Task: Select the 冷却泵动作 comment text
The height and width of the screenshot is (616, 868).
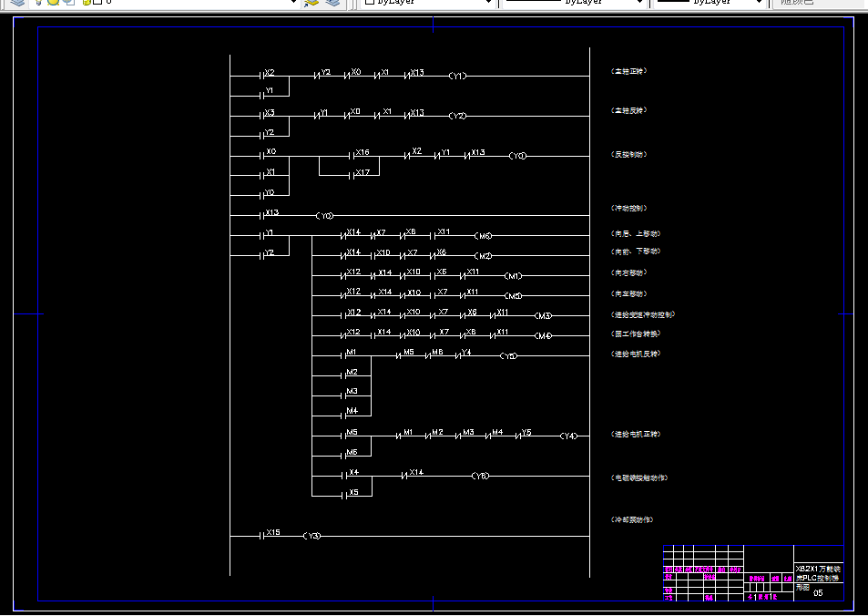Action: pos(632,519)
